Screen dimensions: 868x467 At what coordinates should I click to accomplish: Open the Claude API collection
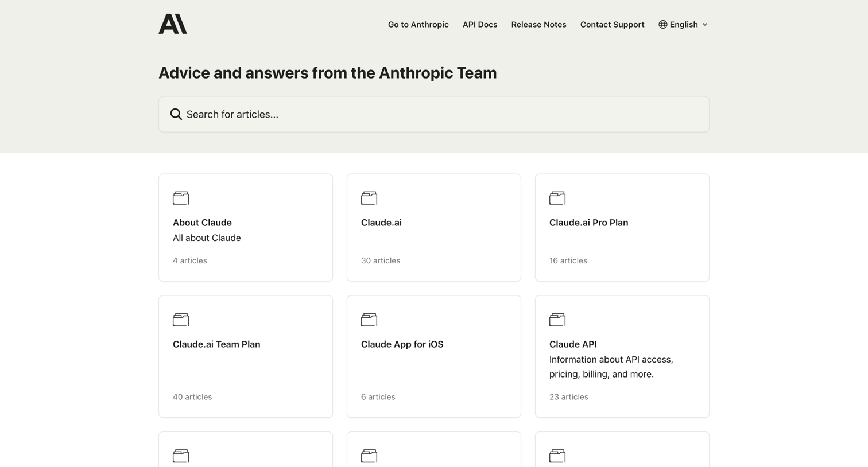pos(622,356)
